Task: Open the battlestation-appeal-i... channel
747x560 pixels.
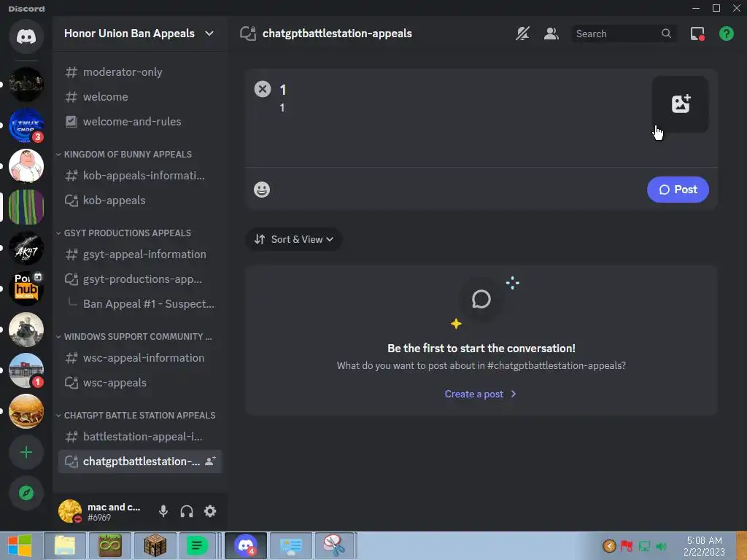Action: tap(140, 436)
